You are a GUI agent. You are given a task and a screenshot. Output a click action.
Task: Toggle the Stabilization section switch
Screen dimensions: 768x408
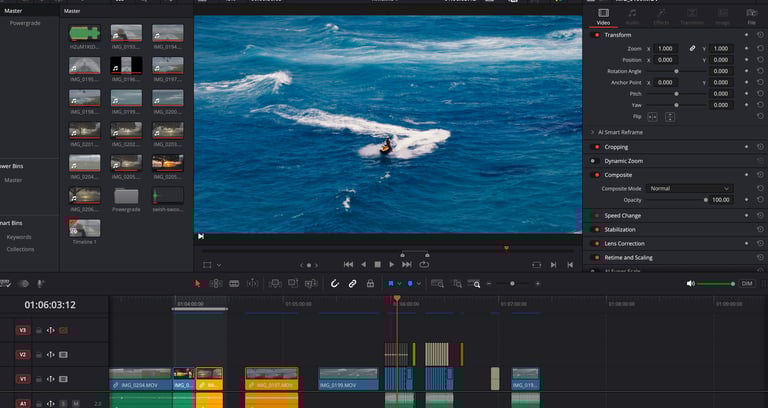(x=596, y=229)
